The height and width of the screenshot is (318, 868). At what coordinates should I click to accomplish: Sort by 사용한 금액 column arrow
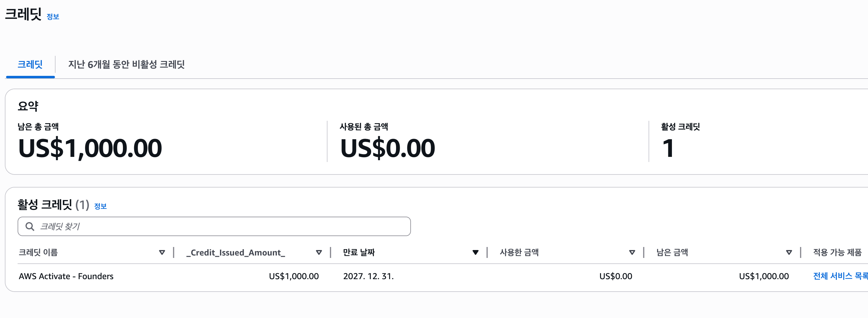tap(632, 252)
